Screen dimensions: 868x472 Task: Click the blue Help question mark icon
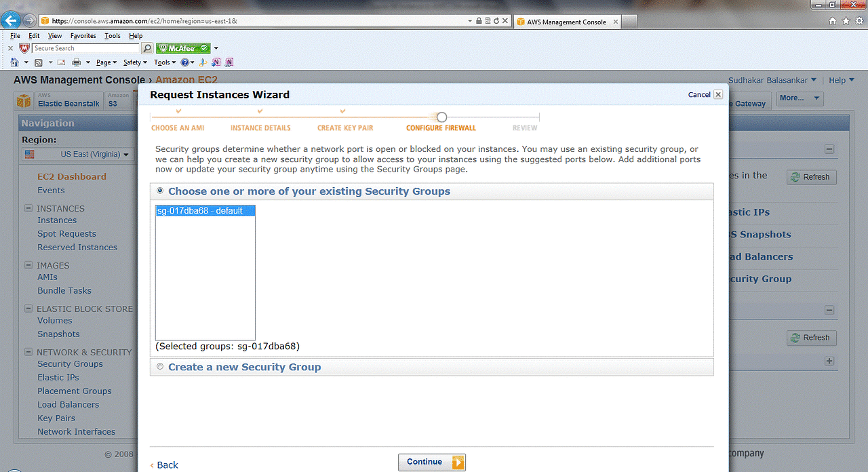click(x=184, y=62)
